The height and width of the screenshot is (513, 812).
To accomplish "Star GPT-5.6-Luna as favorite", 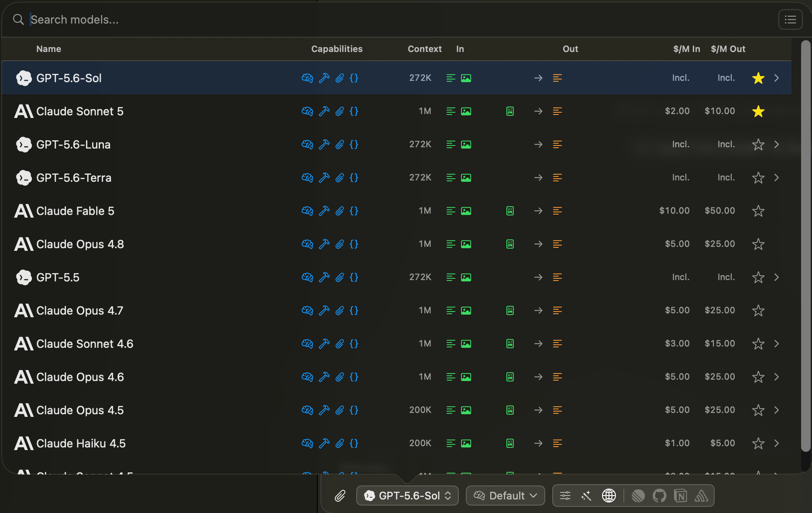I will point(758,144).
